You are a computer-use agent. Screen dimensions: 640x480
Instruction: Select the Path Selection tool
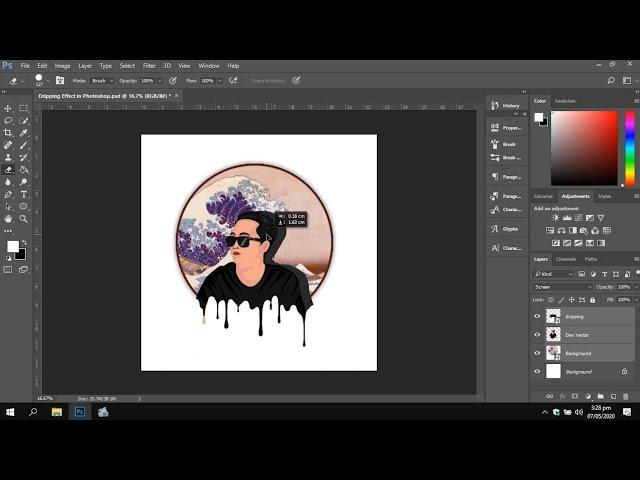coord(8,207)
